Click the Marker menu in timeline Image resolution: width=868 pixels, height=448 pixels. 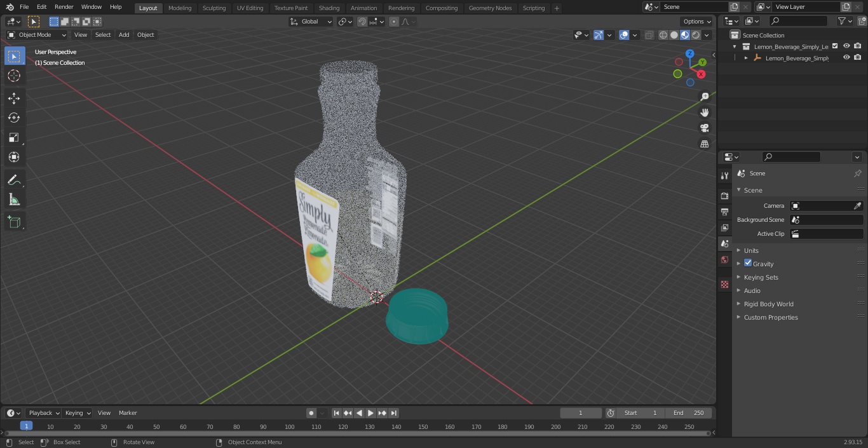[128, 413]
